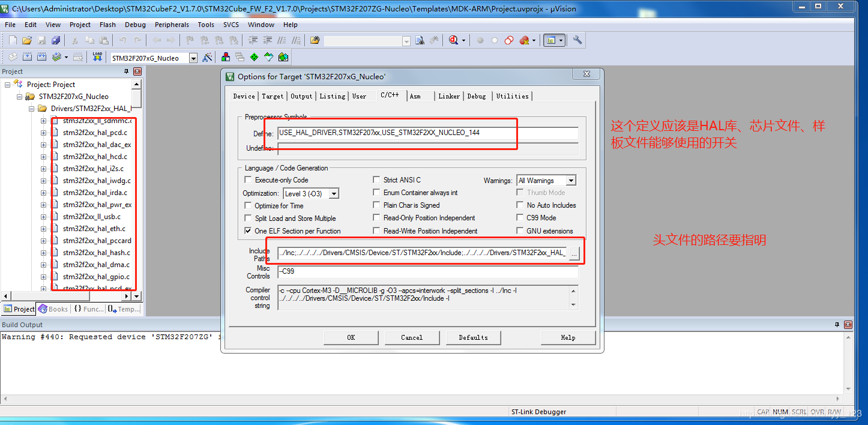Click the Project window layout icon

pos(550,40)
